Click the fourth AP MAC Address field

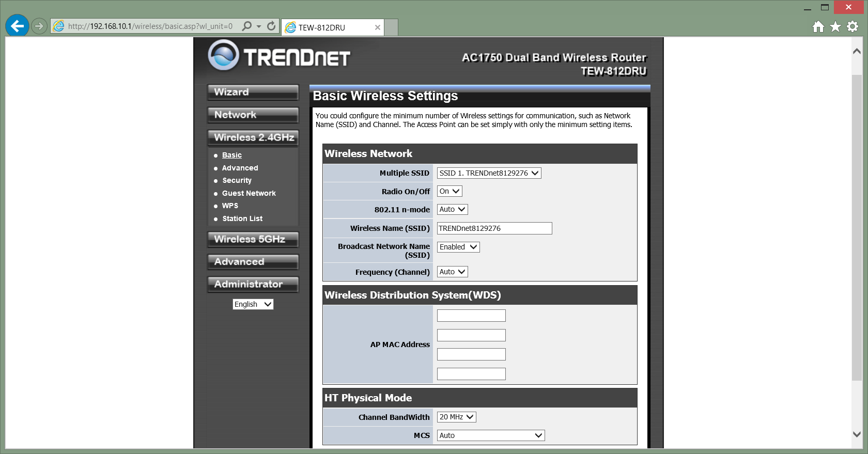[x=471, y=374]
